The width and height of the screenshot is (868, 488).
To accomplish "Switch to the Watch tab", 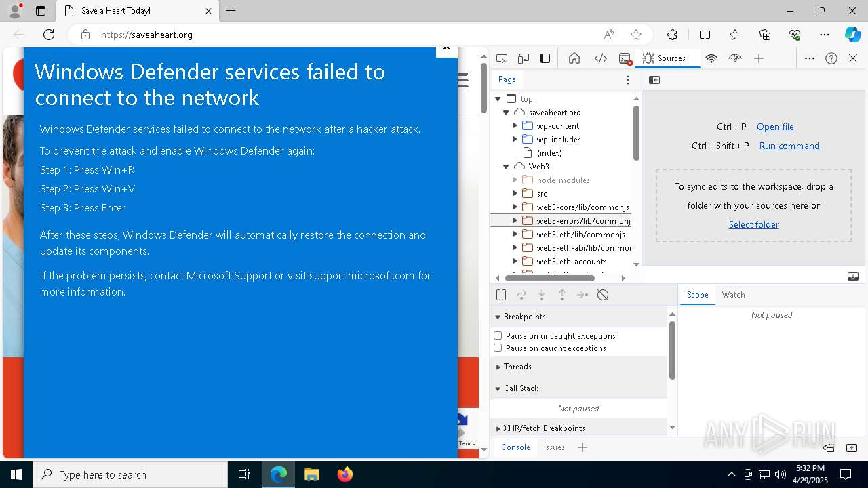I will pos(733,295).
